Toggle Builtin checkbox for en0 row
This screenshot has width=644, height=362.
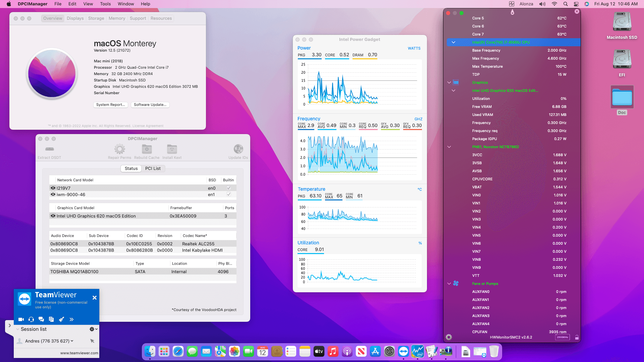click(229, 188)
